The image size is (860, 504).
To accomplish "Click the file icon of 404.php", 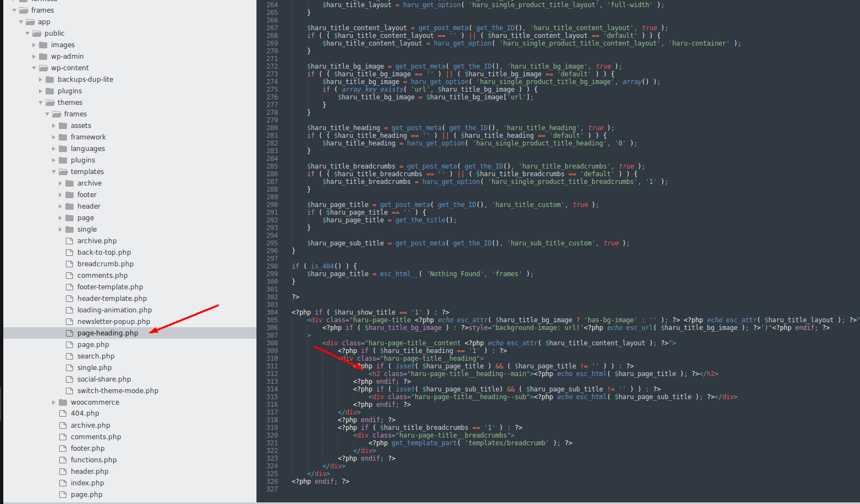I will pos(63,413).
